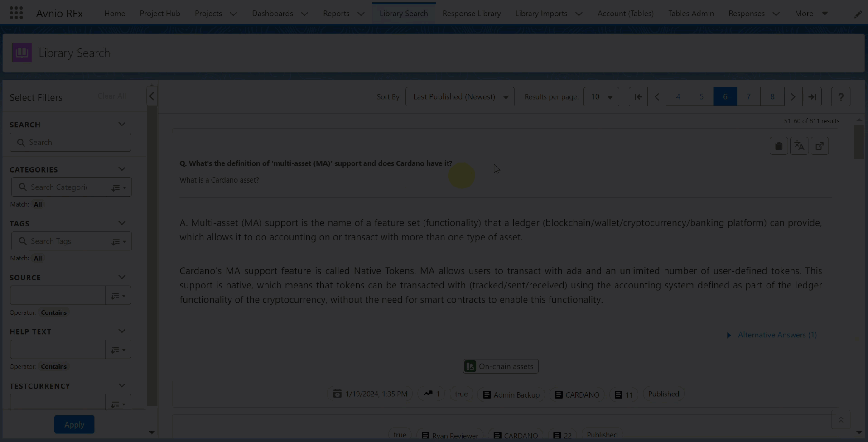Click the usage trend arrow icon
The image size is (868, 442).
pos(428,394)
